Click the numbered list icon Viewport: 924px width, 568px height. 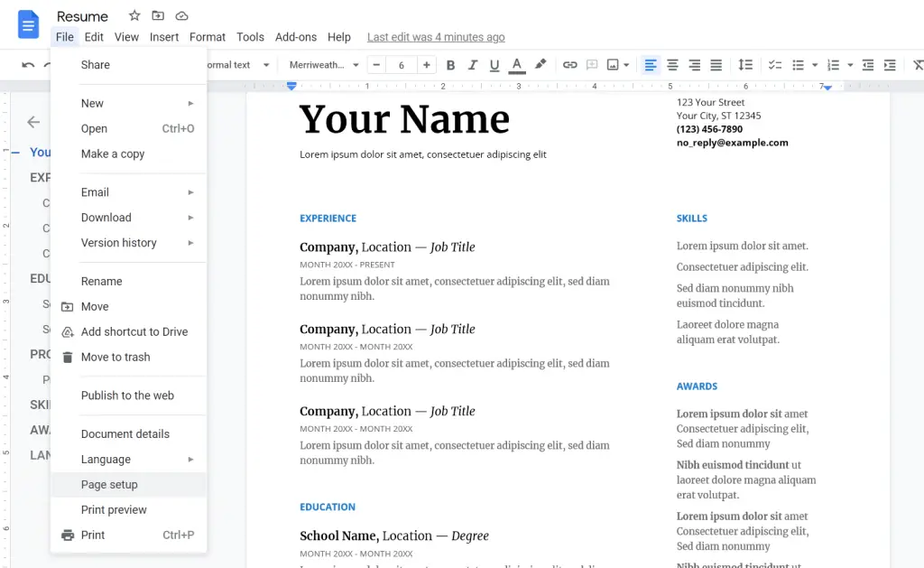(x=833, y=65)
